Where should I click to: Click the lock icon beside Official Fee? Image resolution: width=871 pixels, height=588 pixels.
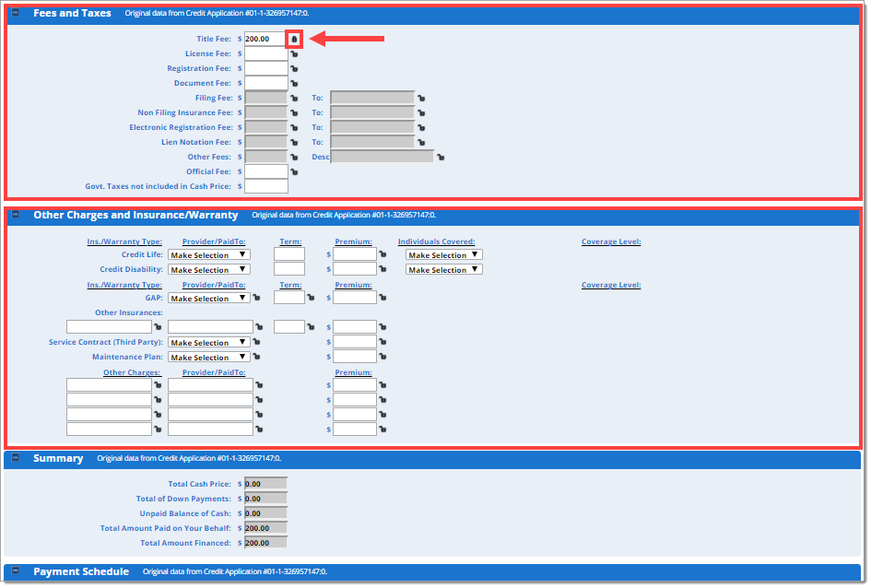(x=294, y=172)
